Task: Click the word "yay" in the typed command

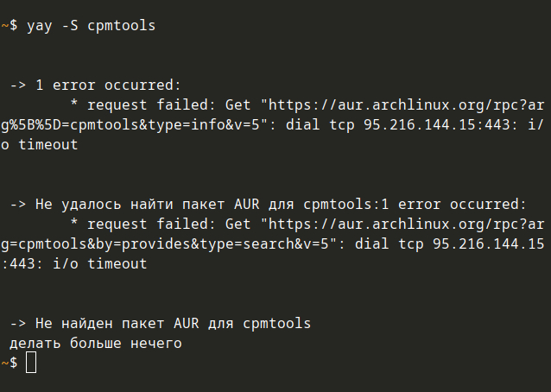Action: (40, 26)
